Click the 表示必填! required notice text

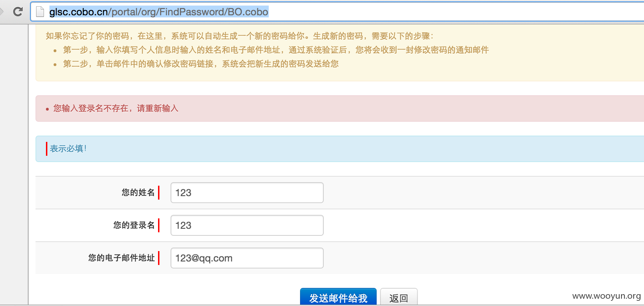[68, 149]
